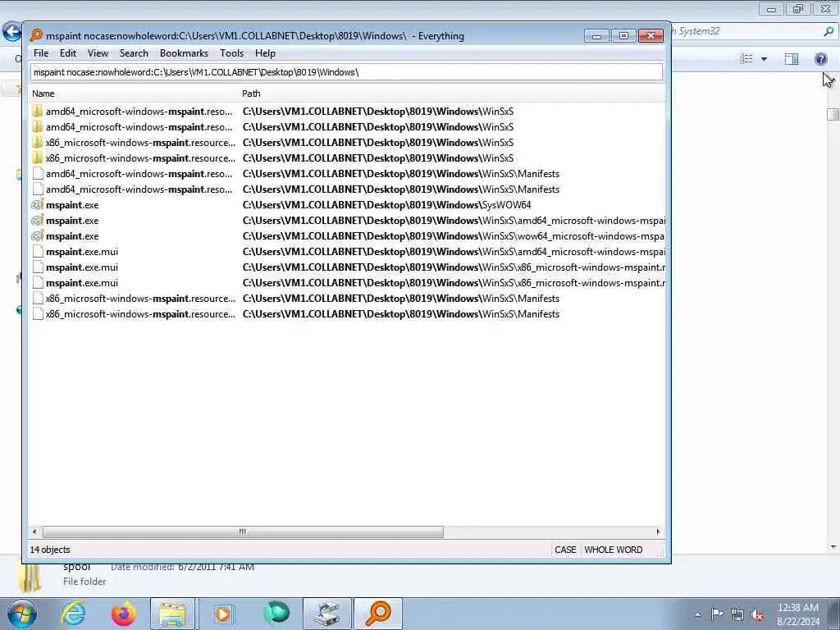The width and height of the screenshot is (840, 630).
Task: Open the Search menu
Action: pos(134,53)
